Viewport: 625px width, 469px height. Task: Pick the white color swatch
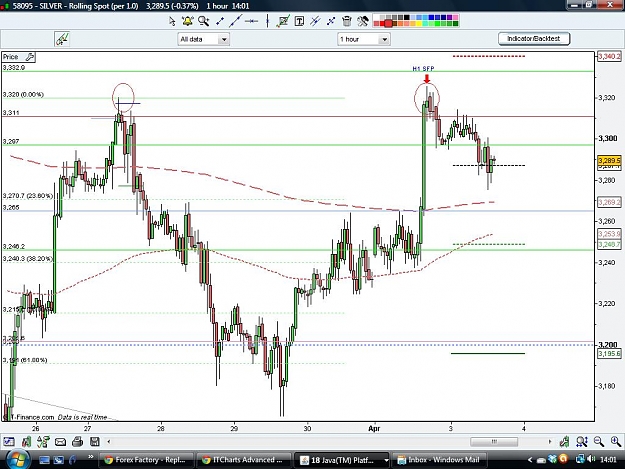tap(376, 18)
